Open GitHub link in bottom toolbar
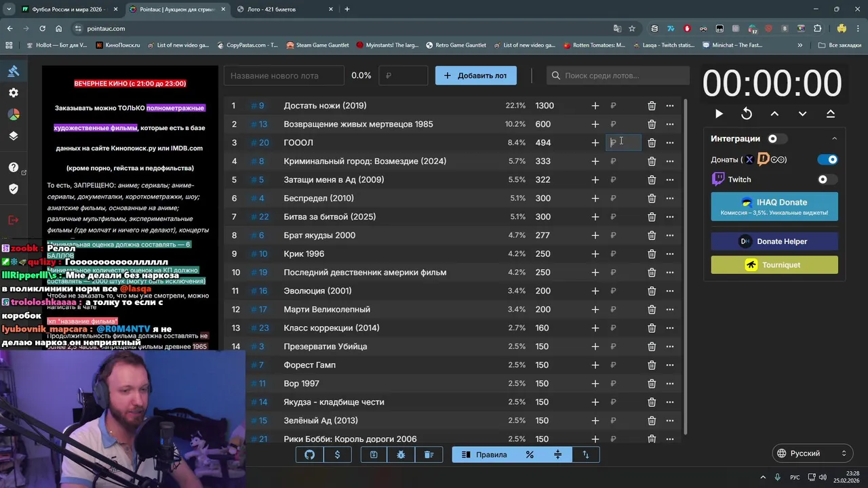 (x=310, y=455)
